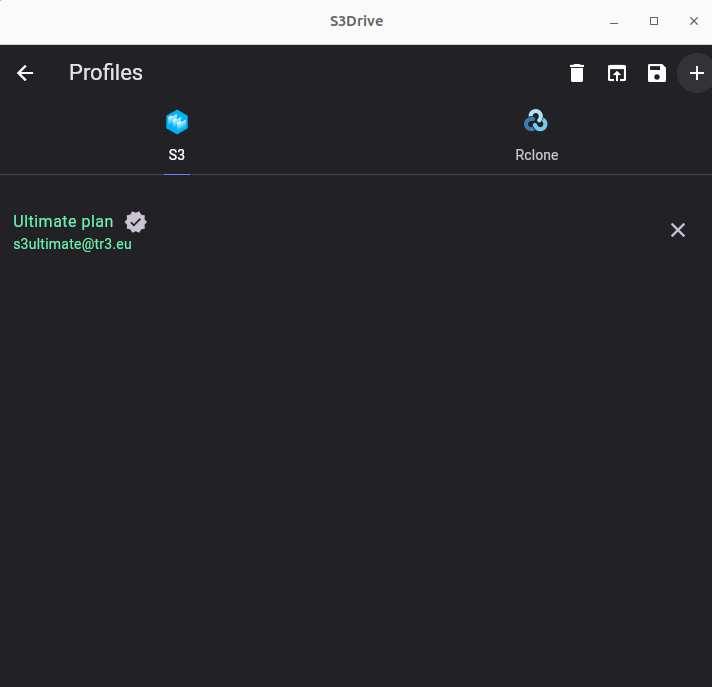
Task: Select the Ultimate plan profile
Action: [x=63, y=222]
